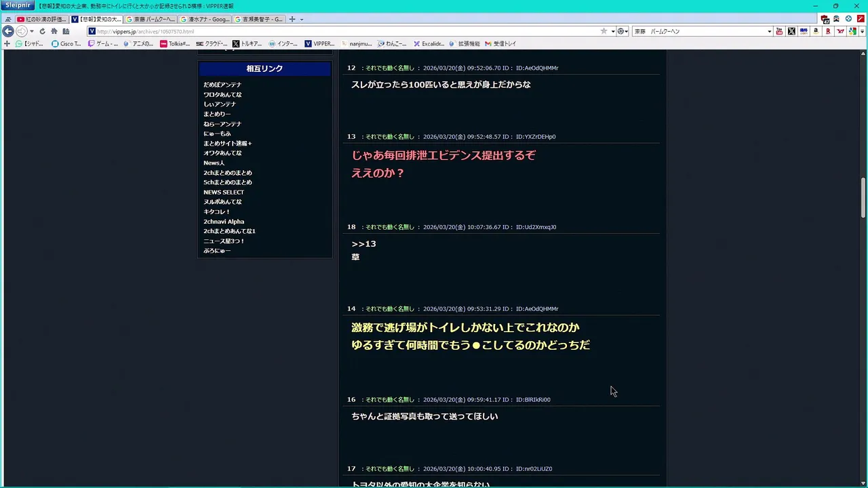This screenshot has height=488, width=868.
Task: Click the panel toggle icon left of the tabs
Action: [x=8, y=19]
